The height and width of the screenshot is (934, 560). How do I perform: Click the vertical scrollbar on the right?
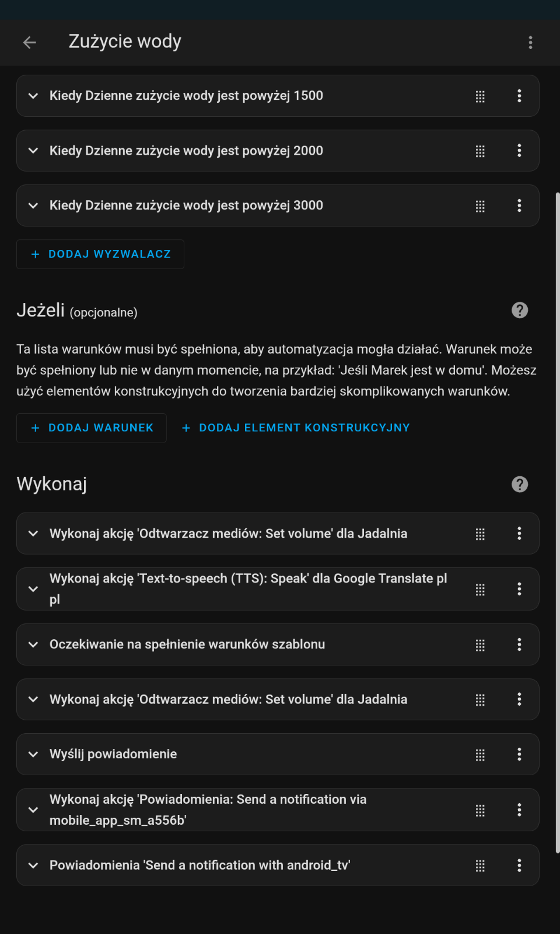(x=558, y=522)
